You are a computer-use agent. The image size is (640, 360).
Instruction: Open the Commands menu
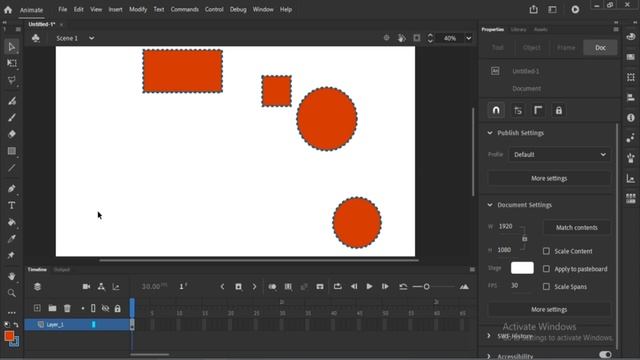(x=184, y=9)
